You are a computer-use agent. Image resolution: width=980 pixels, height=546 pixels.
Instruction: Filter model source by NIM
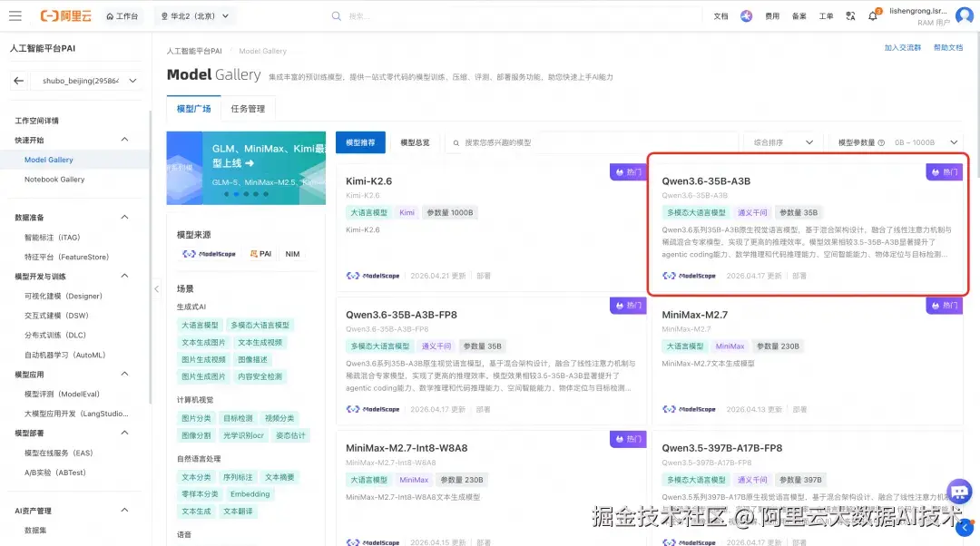292,254
